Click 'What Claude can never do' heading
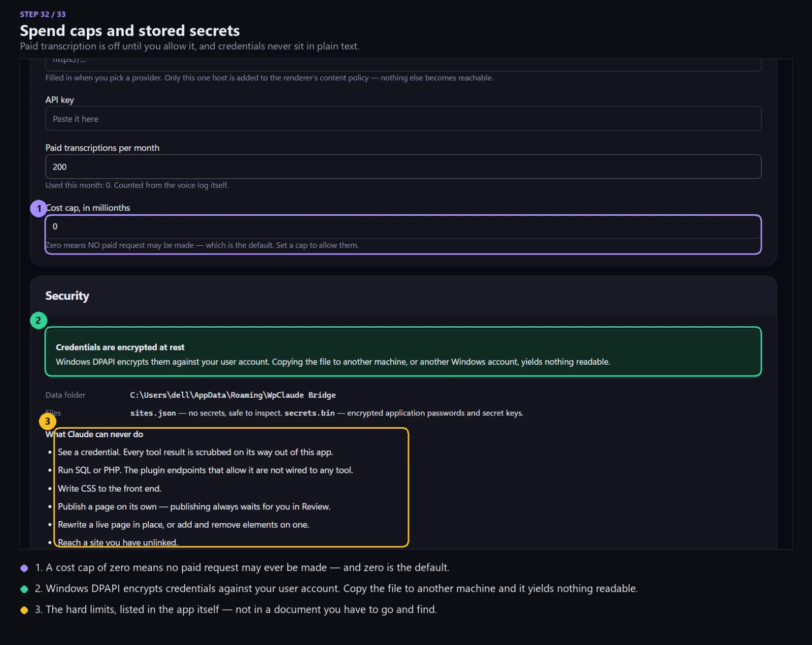Viewport: 812px width, 645px height. (x=94, y=434)
